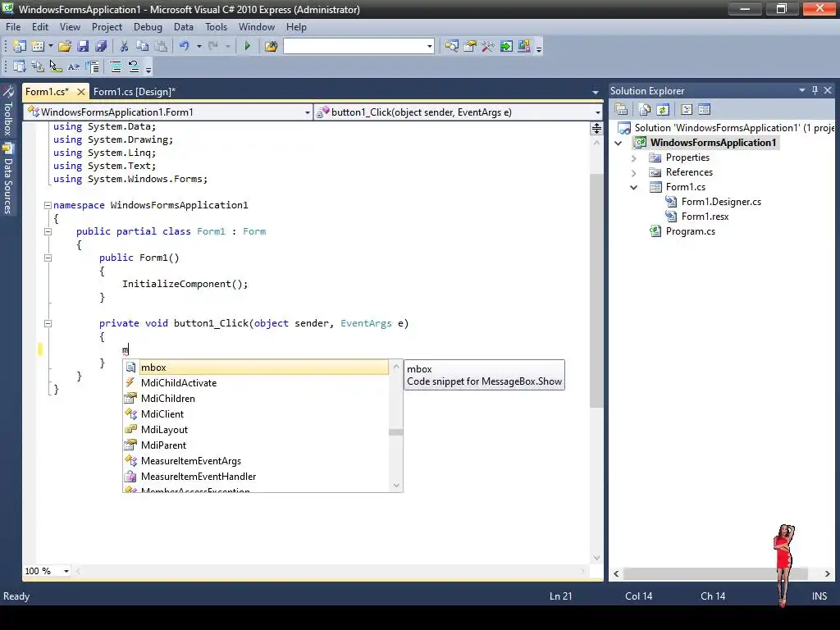The width and height of the screenshot is (840, 630).
Task: Open the button1_Click member dropdown
Action: pyautogui.click(x=598, y=112)
